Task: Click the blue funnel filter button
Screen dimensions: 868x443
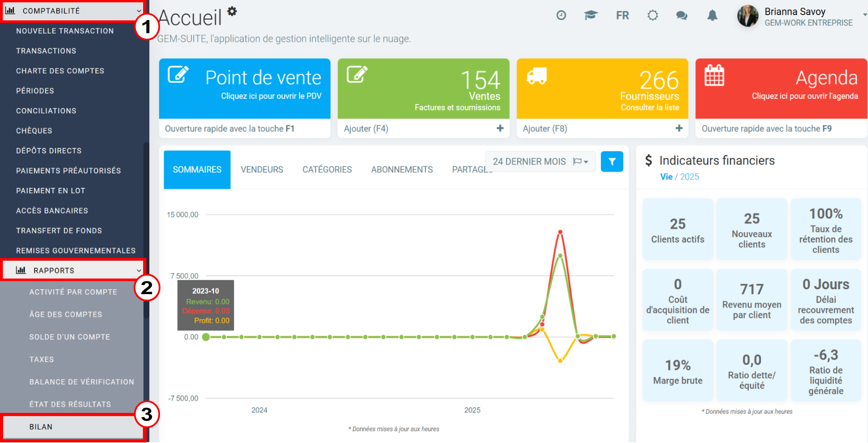Action: [x=612, y=162]
